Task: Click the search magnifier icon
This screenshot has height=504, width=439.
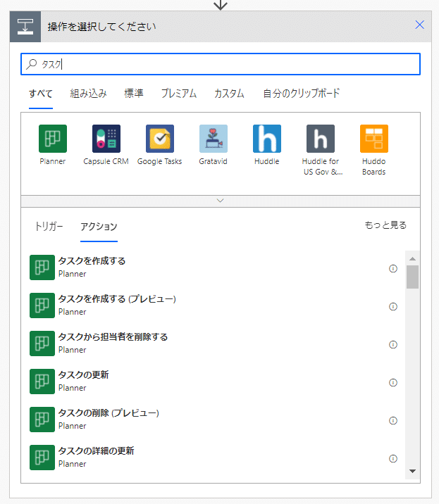Action: pos(32,64)
